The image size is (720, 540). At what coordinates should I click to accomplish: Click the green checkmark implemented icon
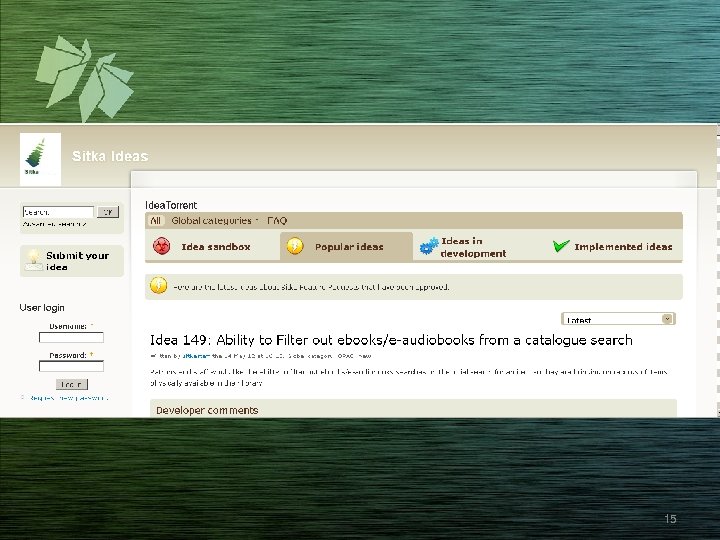point(561,246)
